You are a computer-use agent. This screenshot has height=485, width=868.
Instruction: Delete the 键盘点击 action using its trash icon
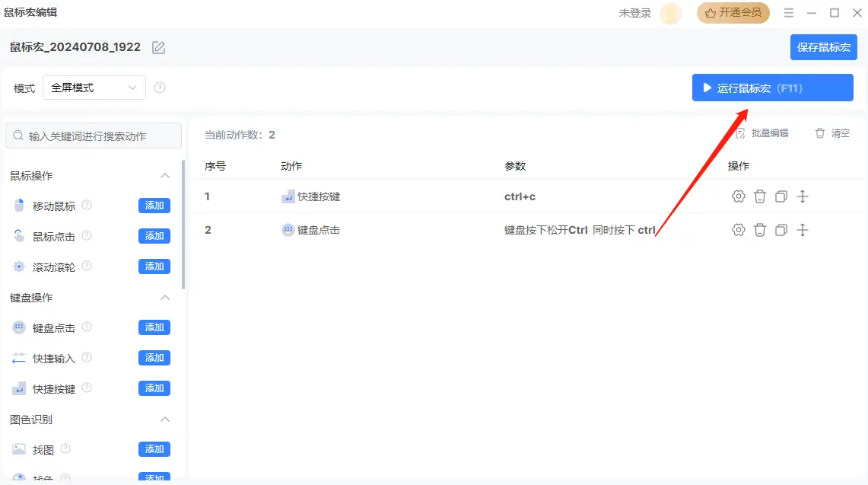click(759, 229)
